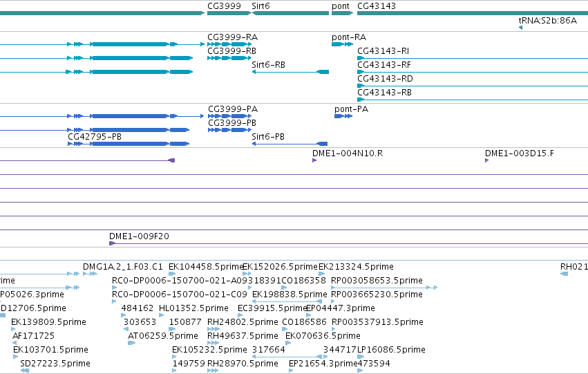Click the CG43143-RF transcript label
The height and width of the screenshot is (374, 588).
tap(384, 65)
